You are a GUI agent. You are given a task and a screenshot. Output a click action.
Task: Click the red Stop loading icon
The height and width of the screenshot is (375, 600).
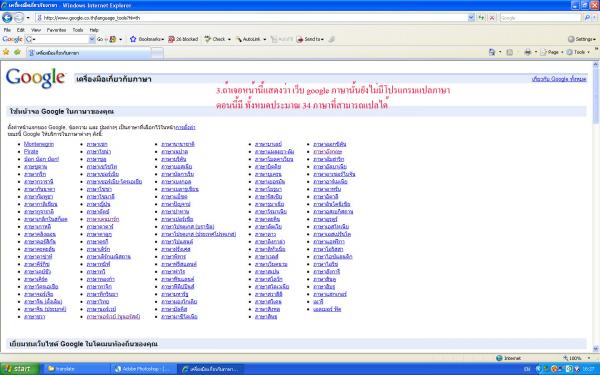coord(492,18)
